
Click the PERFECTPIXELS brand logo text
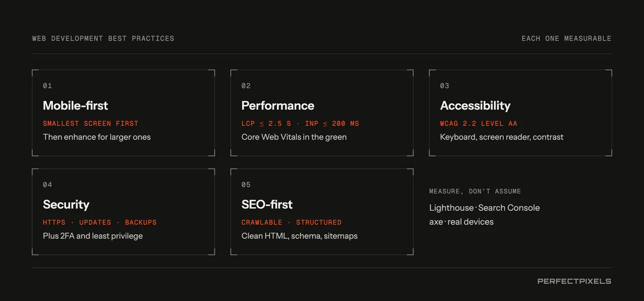574,281
